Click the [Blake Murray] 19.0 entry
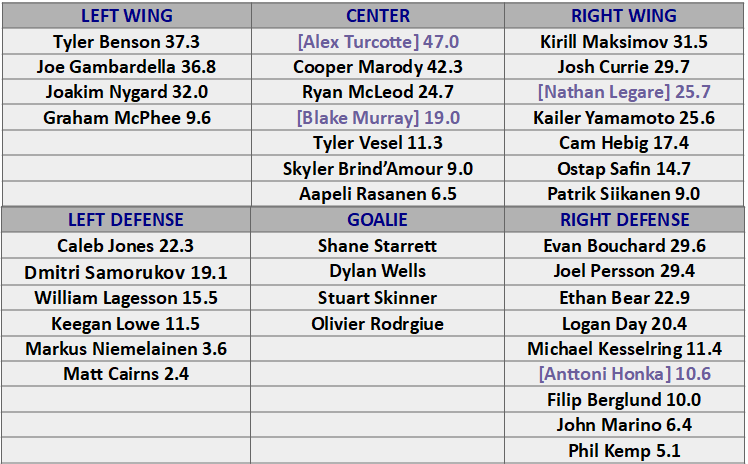This screenshot has width=748, height=464. [x=377, y=118]
